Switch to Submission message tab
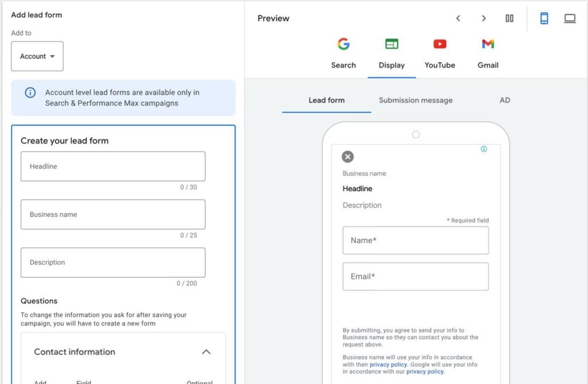The width and height of the screenshot is (588, 384). click(415, 100)
